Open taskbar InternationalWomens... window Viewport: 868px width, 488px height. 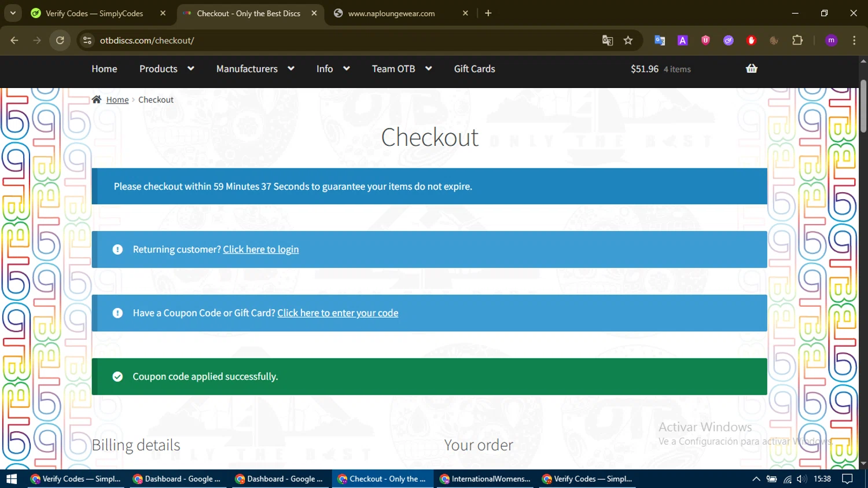[x=486, y=479]
